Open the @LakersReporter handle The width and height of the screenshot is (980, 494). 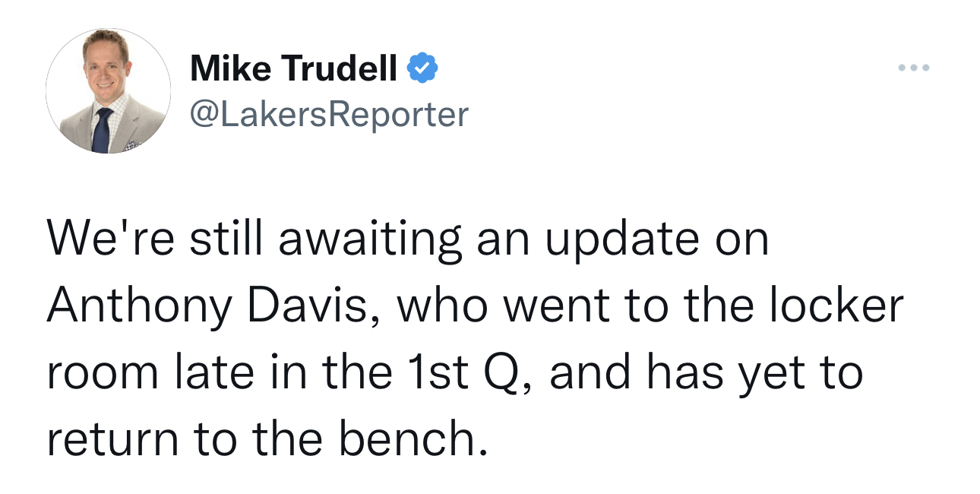click(329, 114)
